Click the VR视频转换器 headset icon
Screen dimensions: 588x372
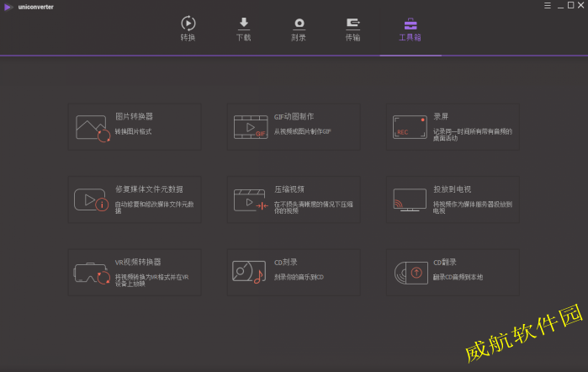pyautogui.click(x=93, y=273)
